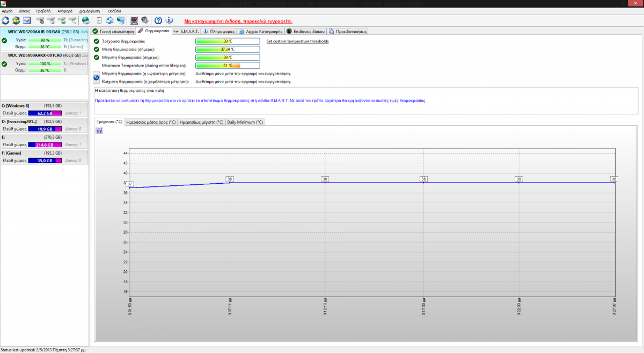Click the 36 °C temperature bar of disk WD5000AAKX
This screenshot has height=353, width=644.
tap(45, 70)
